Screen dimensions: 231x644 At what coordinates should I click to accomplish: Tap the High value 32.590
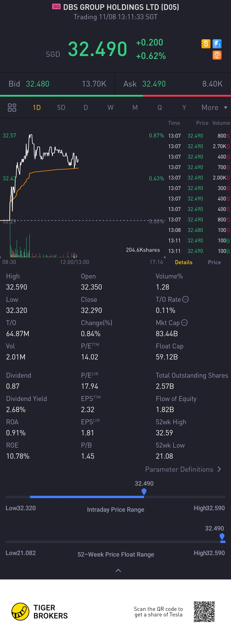coord(16,287)
